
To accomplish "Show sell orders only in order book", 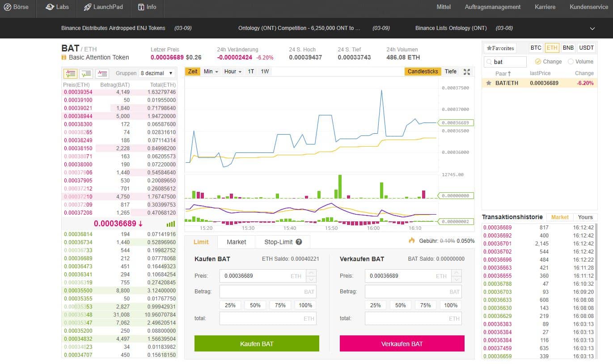I will 102,73.
